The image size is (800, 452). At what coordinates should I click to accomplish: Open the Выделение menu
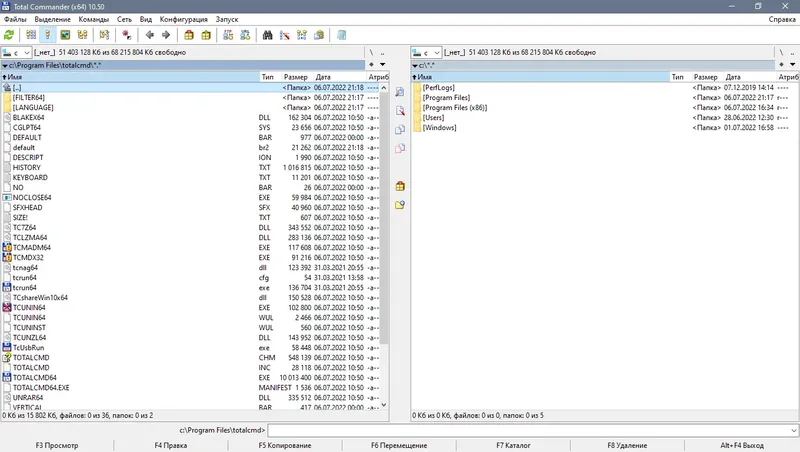pyautogui.click(x=53, y=19)
